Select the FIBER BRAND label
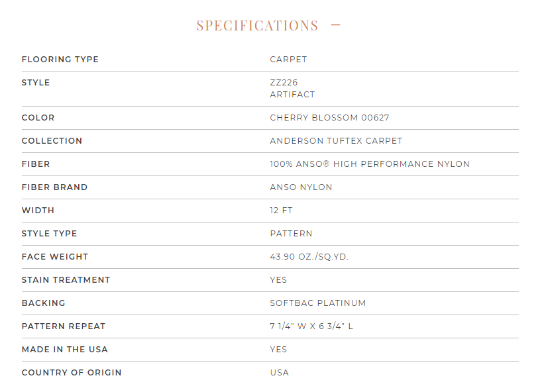Screen dimensions: 542x392 tap(54, 187)
